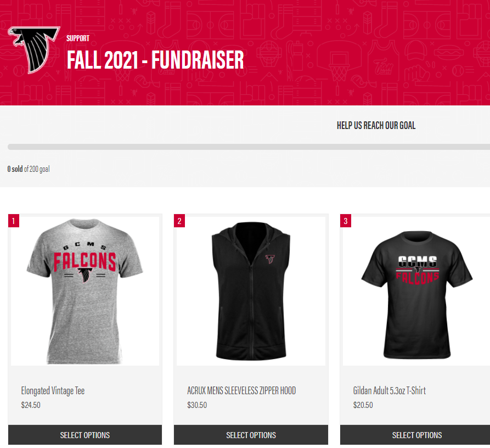Viewport: 490px width, 448px height.
Task: Click the FALL 2021 - FUNDRAISER heading
Action: (155, 60)
